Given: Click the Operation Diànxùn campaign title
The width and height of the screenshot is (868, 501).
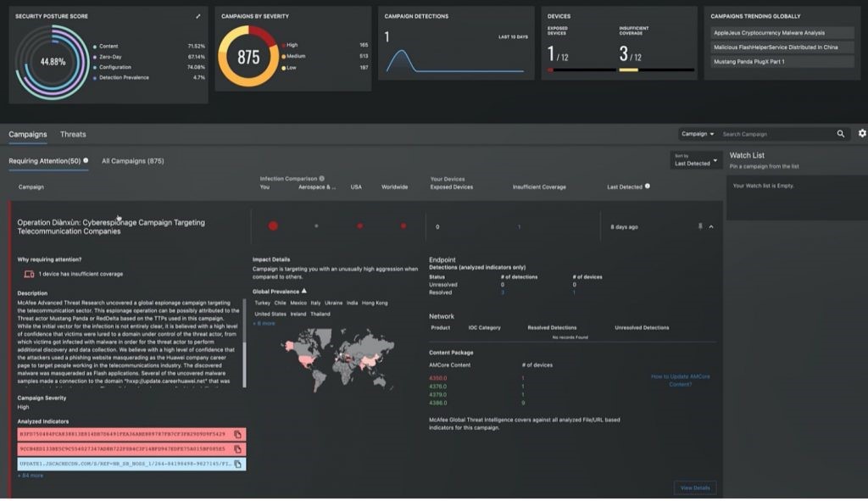Looking at the screenshot, I should pyautogui.click(x=111, y=227).
